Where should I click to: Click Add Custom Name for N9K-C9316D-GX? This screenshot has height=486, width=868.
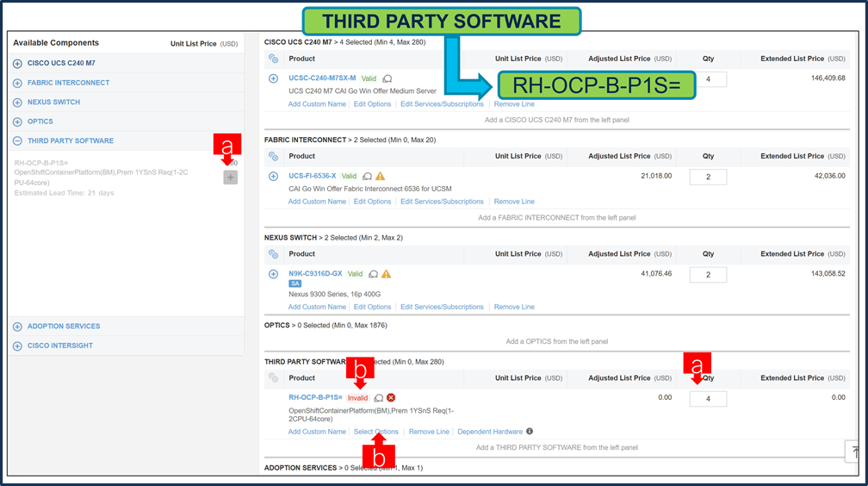click(x=317, y=307)
